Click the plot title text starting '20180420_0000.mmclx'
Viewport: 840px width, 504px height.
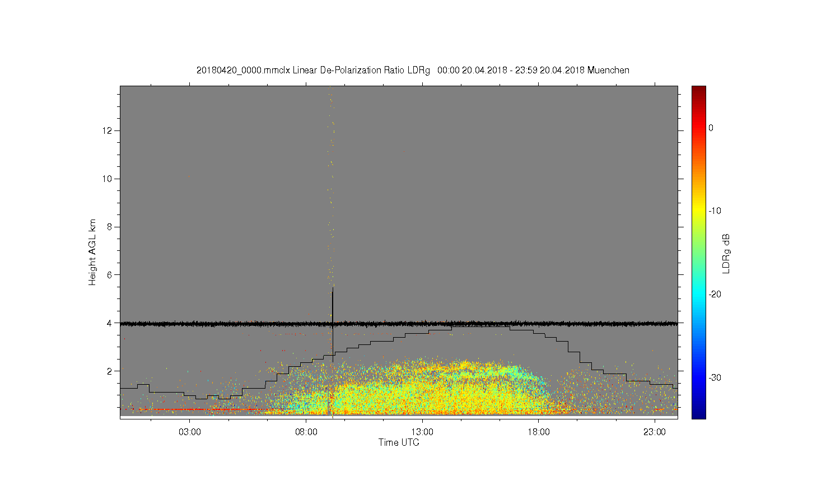pos(413,71)
